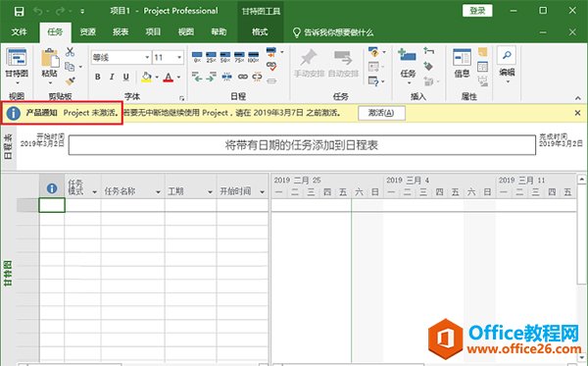This screenshot has width=588, height=366.
Task: Click 自动安排 auto schedule button
Action: pyautogui.click(x=344, y=64)
